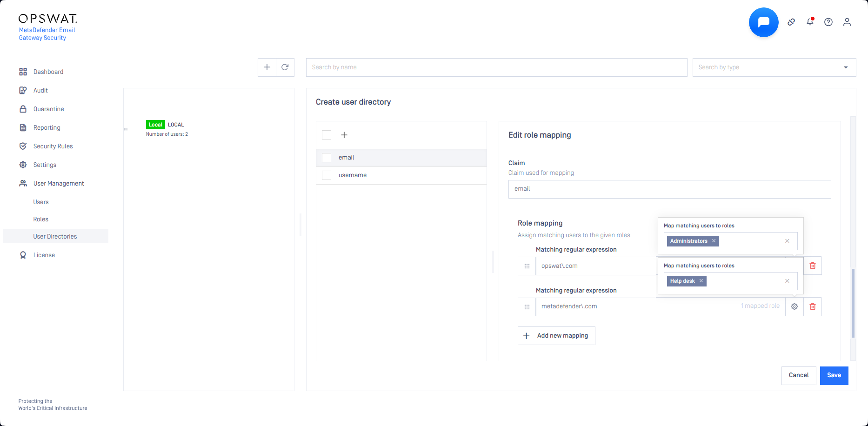Clear the Help desk role selector

pos(787,281)
